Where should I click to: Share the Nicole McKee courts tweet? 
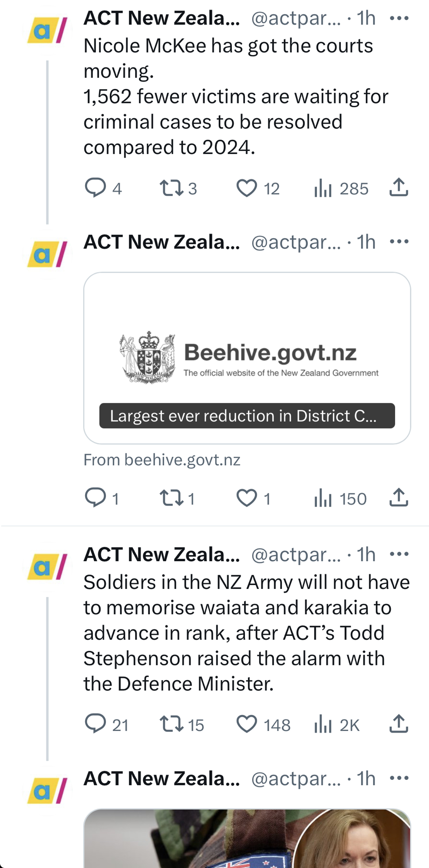click(398, 187)
